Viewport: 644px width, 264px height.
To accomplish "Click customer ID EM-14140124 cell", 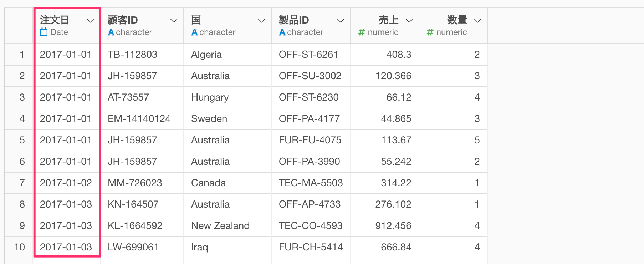I will [x=139, y=119].
